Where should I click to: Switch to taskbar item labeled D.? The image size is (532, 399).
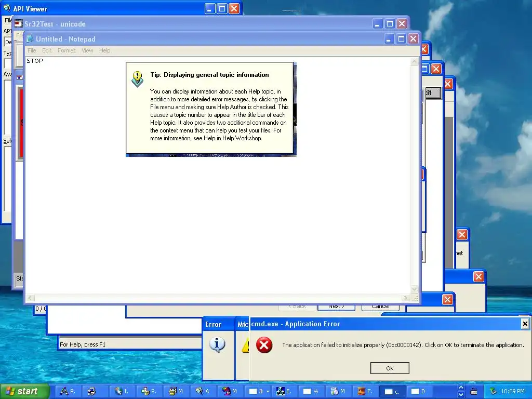[x=420, y=392]
